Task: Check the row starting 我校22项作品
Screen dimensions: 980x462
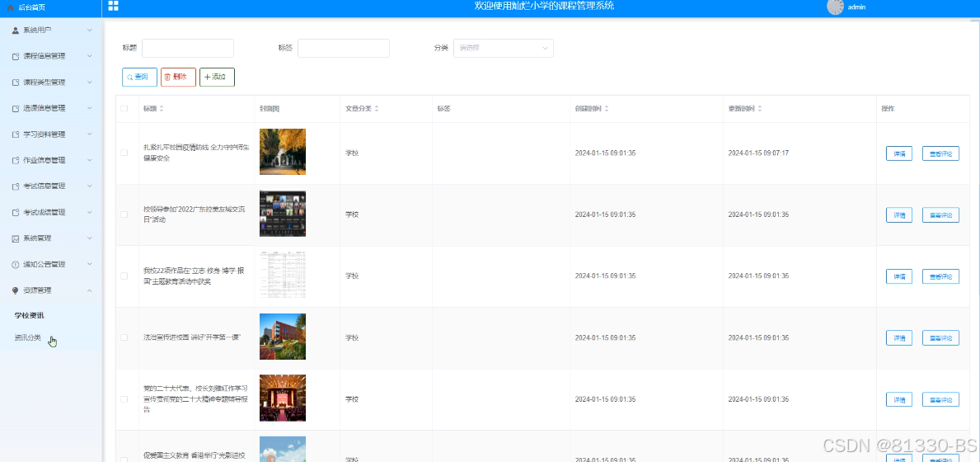Action: [124, 276]
